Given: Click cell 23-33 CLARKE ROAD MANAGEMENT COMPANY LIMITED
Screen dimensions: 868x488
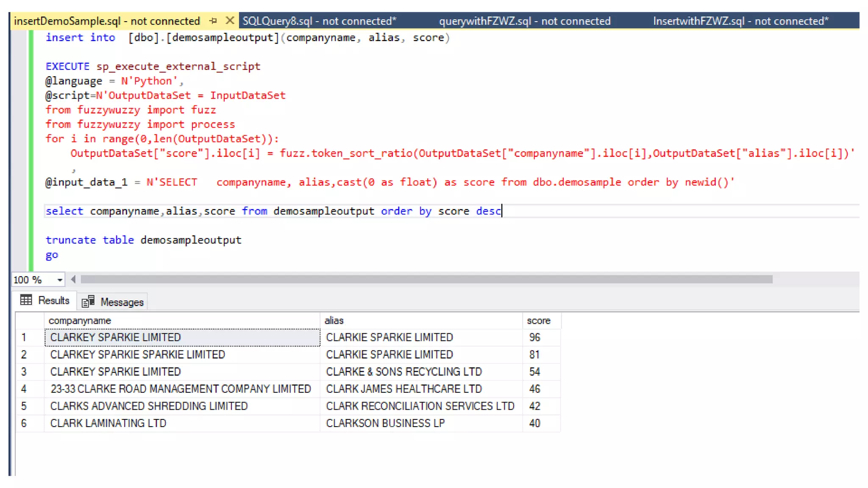Looking at the screenshot, I should (182, 389).
